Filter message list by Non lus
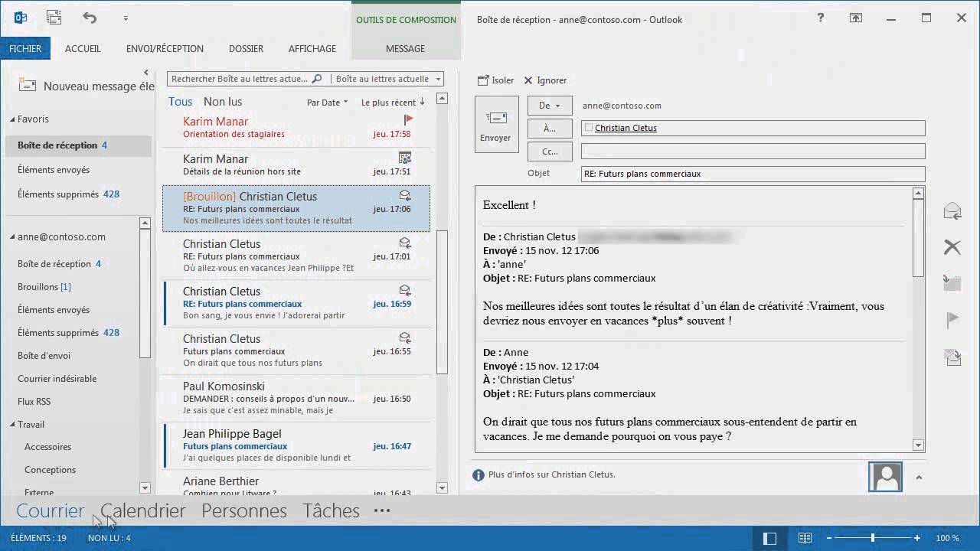The image size is (980, 551). click(223, 102)
